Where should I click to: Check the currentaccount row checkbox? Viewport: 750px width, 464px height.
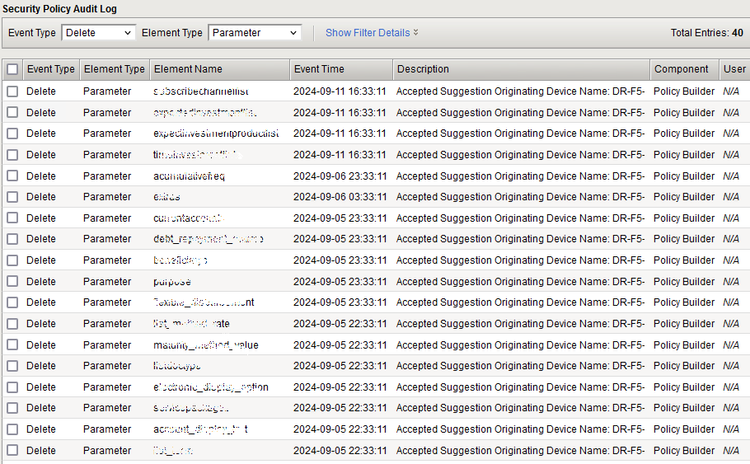click(x=12, y=218)
